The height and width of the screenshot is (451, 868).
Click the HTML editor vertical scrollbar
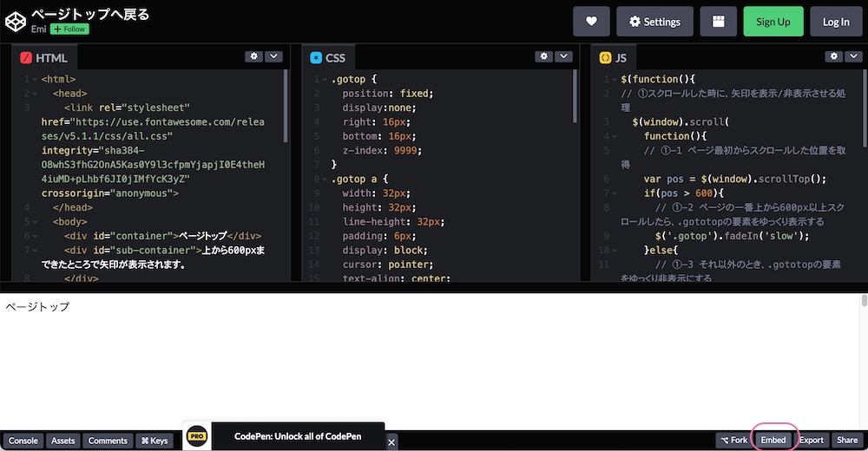click(286, 107)
